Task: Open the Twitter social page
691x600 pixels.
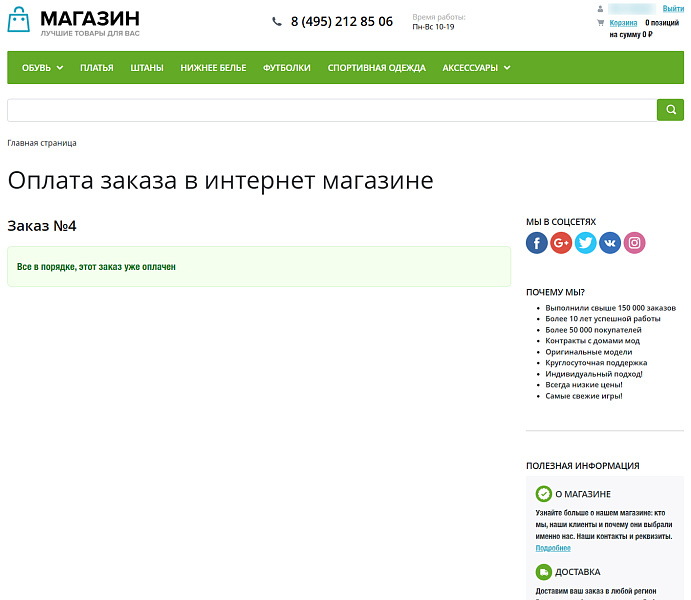Action: (x=586, y=243)
